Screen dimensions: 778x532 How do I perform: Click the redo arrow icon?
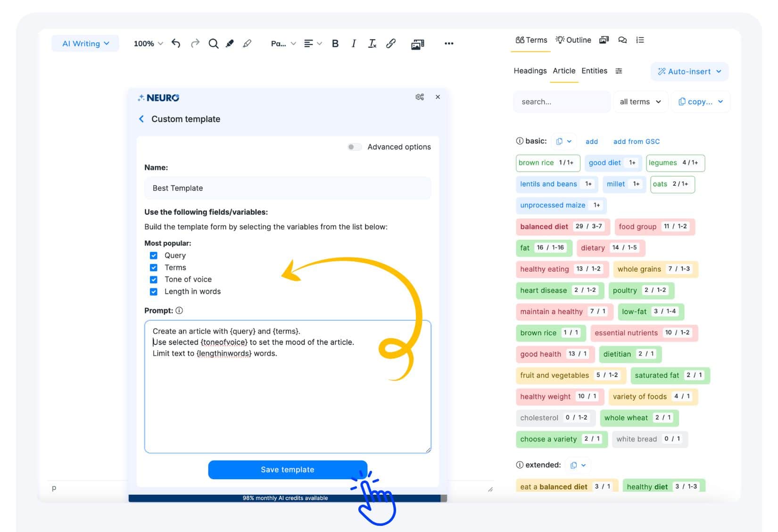pyautogui.click(x=195, y=43)
